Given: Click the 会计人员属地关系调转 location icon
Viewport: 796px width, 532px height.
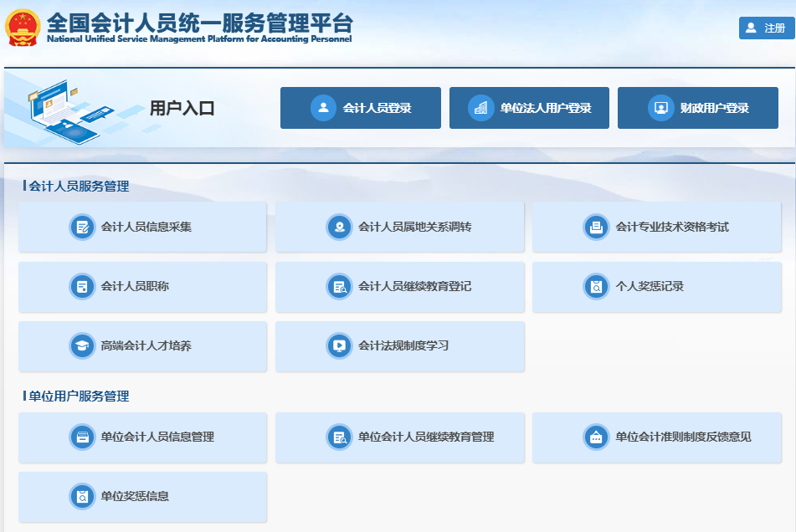Looking at the screenshot, I should [339, 227].
